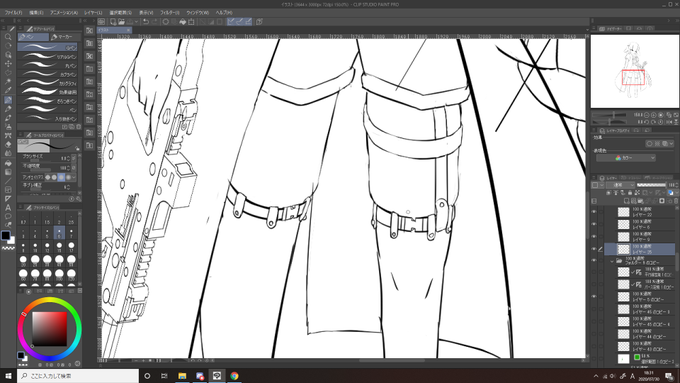This screenshot has width=680, height=383.
Task: Click the delete sub tool trash icon
Action: pyautogui.click(x=78, y=127)
